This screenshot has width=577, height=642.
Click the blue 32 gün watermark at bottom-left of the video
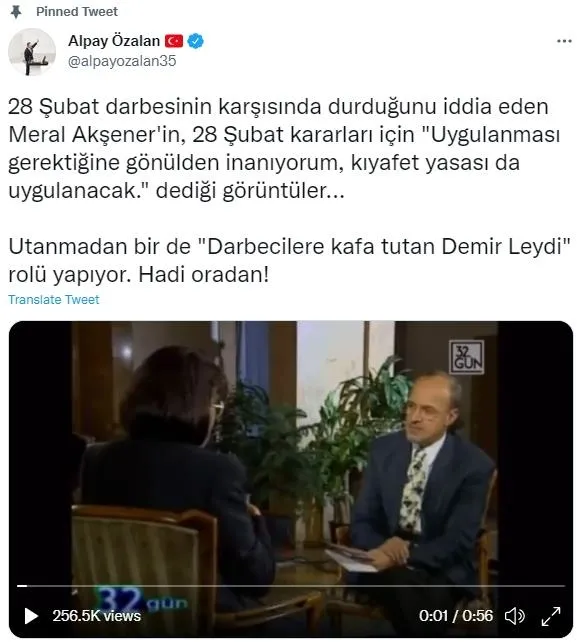click(x=141, y=600)
